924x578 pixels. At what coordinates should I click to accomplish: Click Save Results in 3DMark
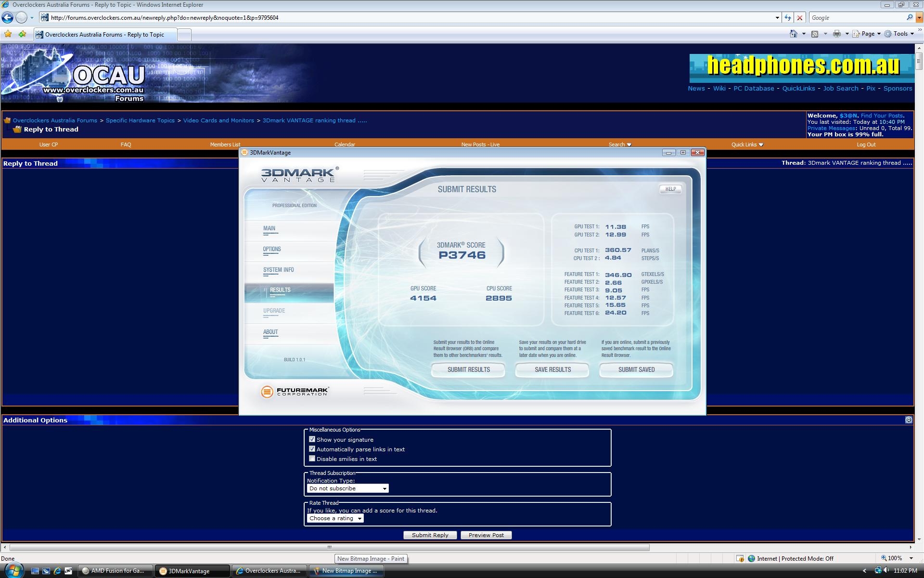tap(552, 369)
